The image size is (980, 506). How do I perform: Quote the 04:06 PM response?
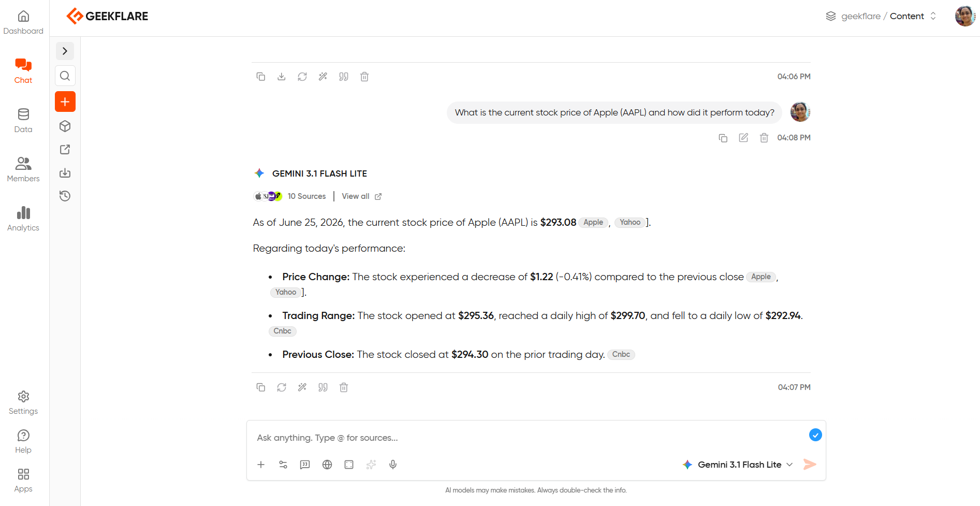[344, 77]
